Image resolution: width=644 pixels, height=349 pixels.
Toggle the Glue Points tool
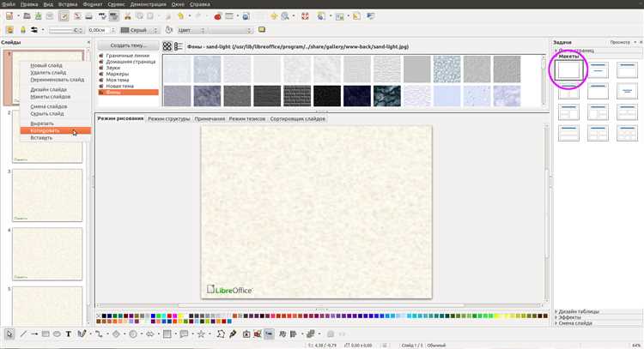coord(233,334)
